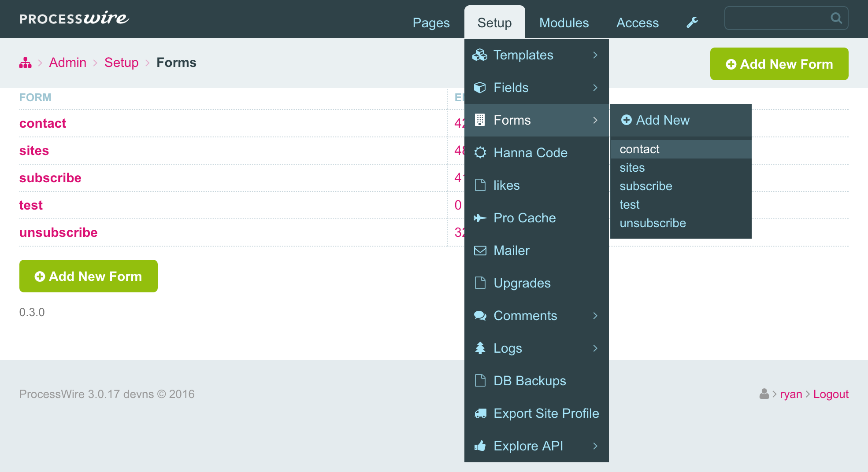Focus the search input field
Viewport: 868px width, 472px height.
(x=786, y=18)
